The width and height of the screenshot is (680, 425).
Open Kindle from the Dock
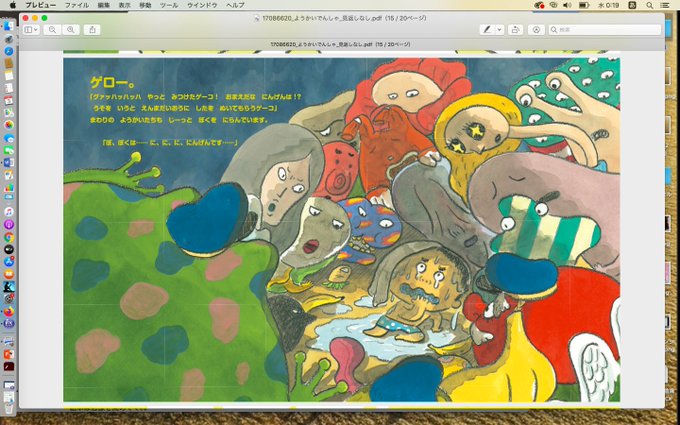[x=9, y=286]
